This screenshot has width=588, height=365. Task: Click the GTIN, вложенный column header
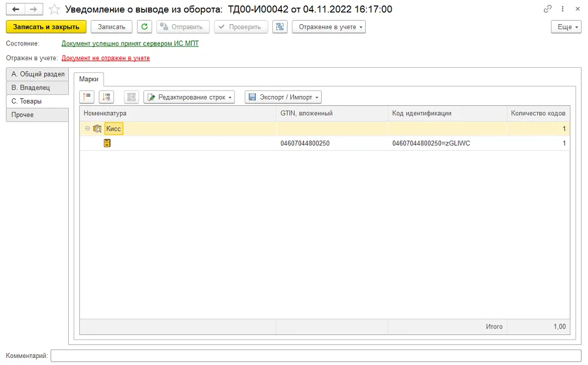pos(332,114)
